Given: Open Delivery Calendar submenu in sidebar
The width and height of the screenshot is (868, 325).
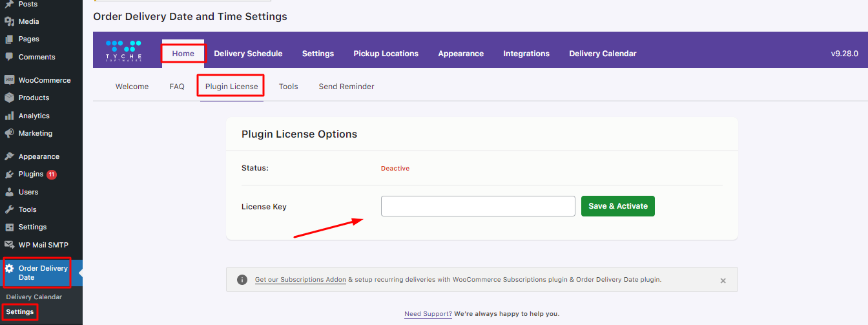Looking at the screenshot, I should (x=34, y=297).
